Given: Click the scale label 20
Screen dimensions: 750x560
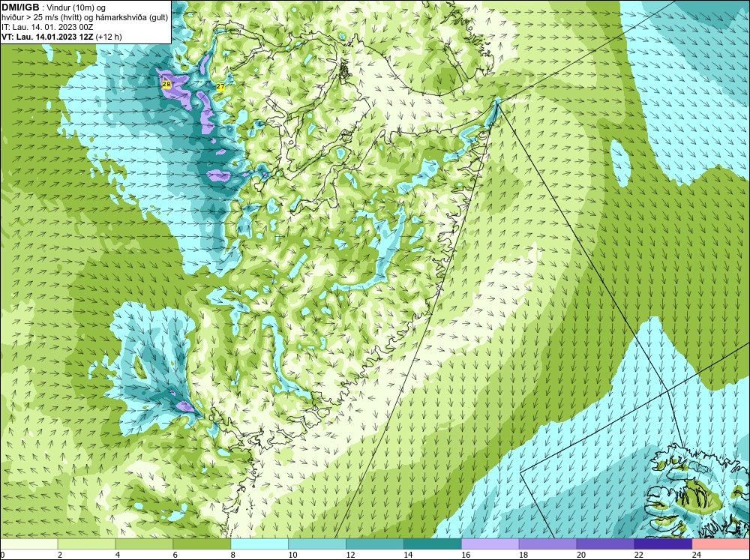Looking at the screenshot, I should (581, 555).
